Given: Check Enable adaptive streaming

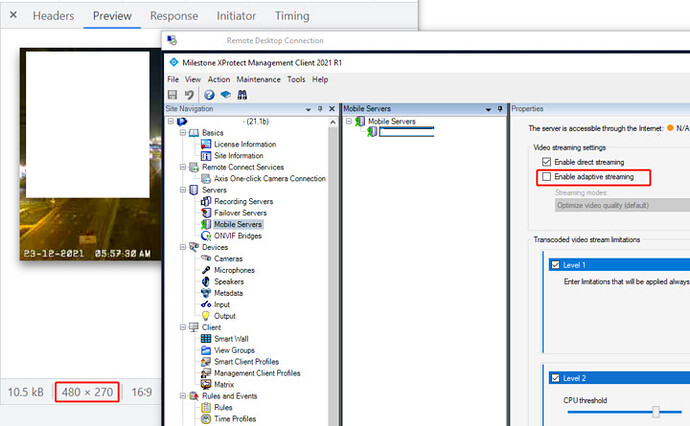Looking at the screenshot, I should (546, 177).
